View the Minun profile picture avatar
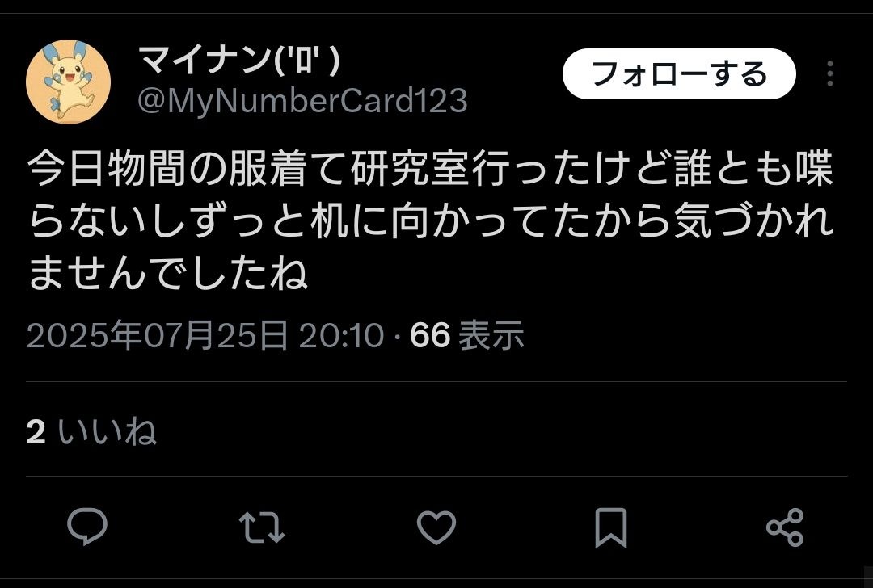 (68, 82)
